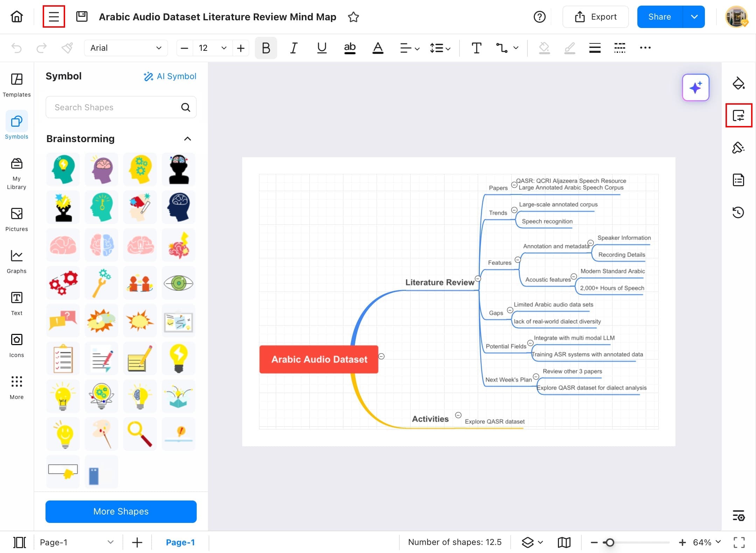Click the More Shapes button
Image resolution: width=756 pixels, height=553 pixels.
[x=121, y=511]
